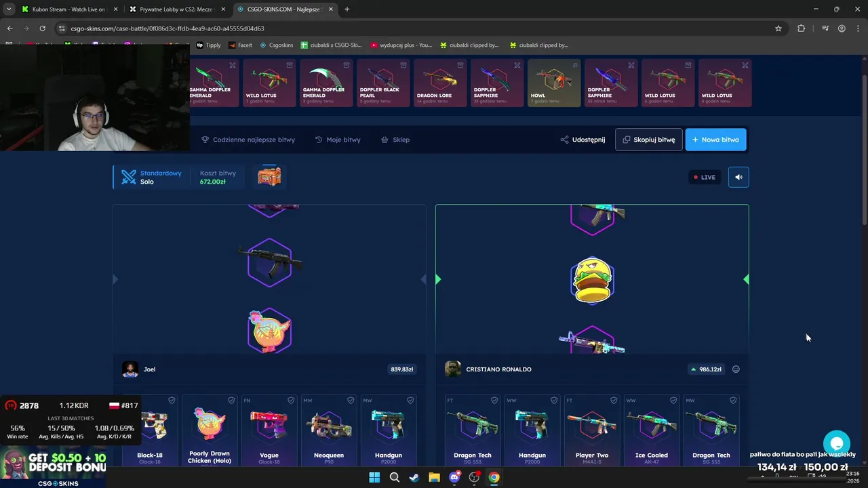The width and height of the screenshot is (868, 488).
Task: Switch to Moje bitwy tab
Action: (338, 140)
